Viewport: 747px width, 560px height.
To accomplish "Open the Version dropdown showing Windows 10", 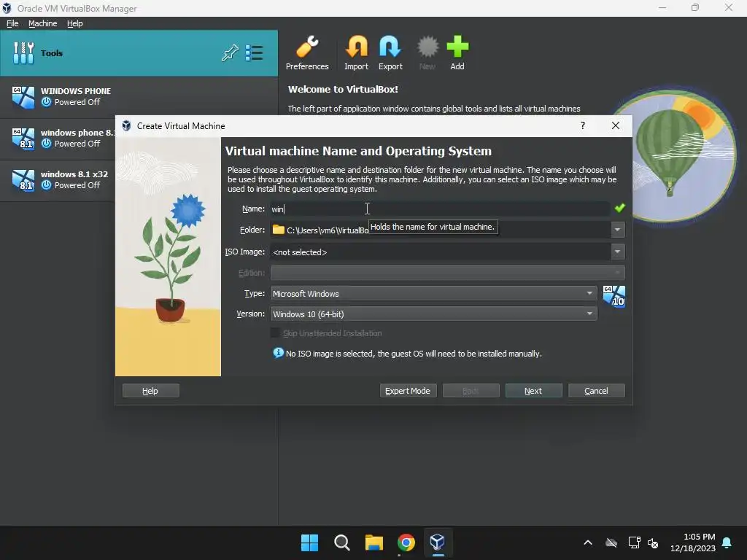I will (433, 314).
